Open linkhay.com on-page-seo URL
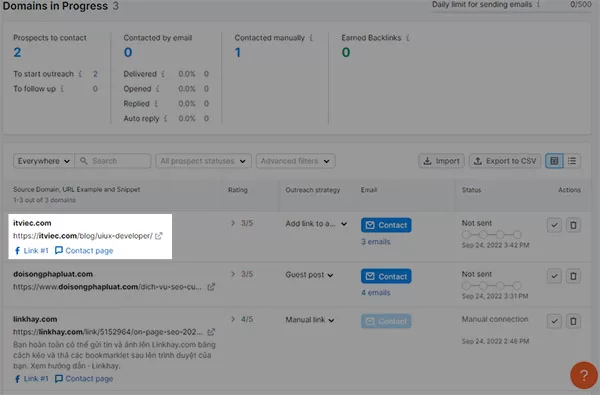The width and height of the screenshot is (600, 395). [108, 332]
